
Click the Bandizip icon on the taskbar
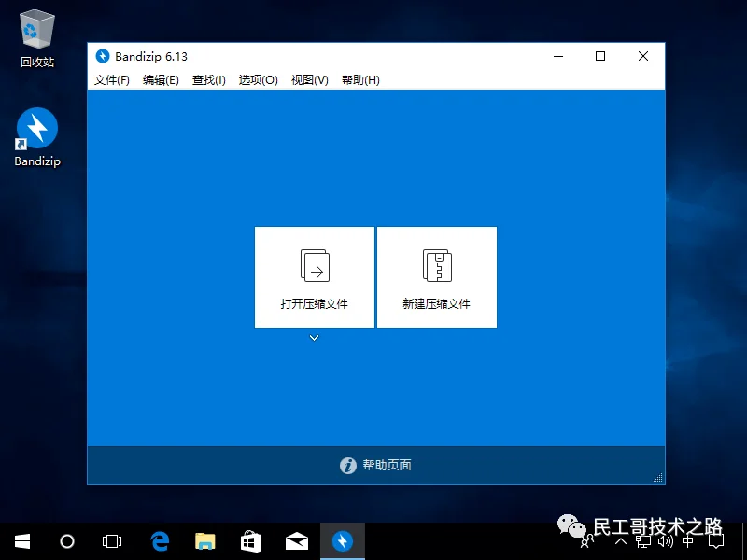pos(342,541)
